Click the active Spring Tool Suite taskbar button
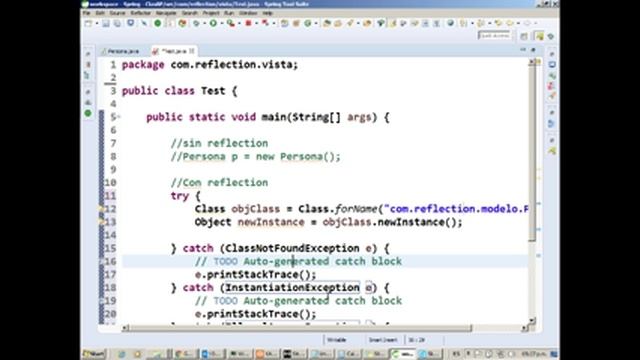The height and width of the screenshot is (360, 640). point(403,354)
